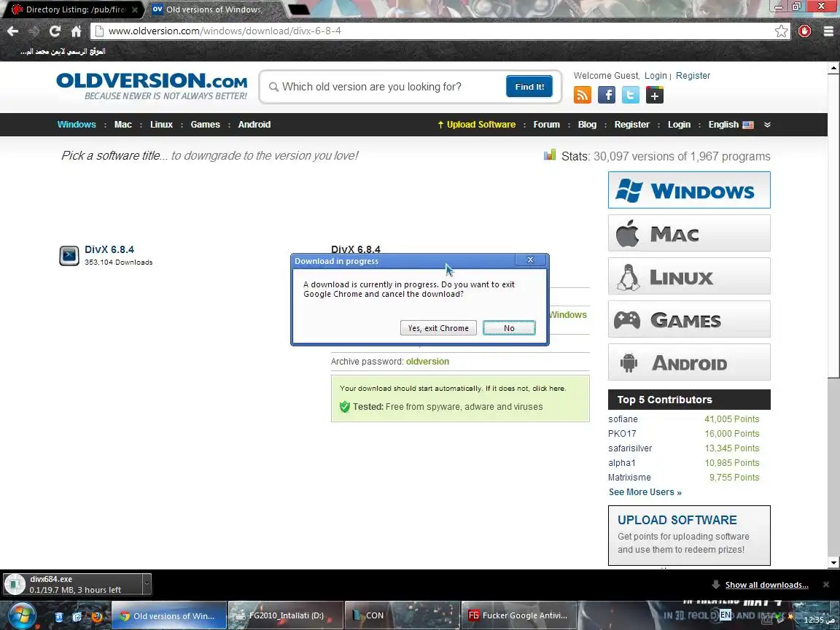Click the Register link near Welcome Guest
The image size is (840, 630).
click(693, 76)
